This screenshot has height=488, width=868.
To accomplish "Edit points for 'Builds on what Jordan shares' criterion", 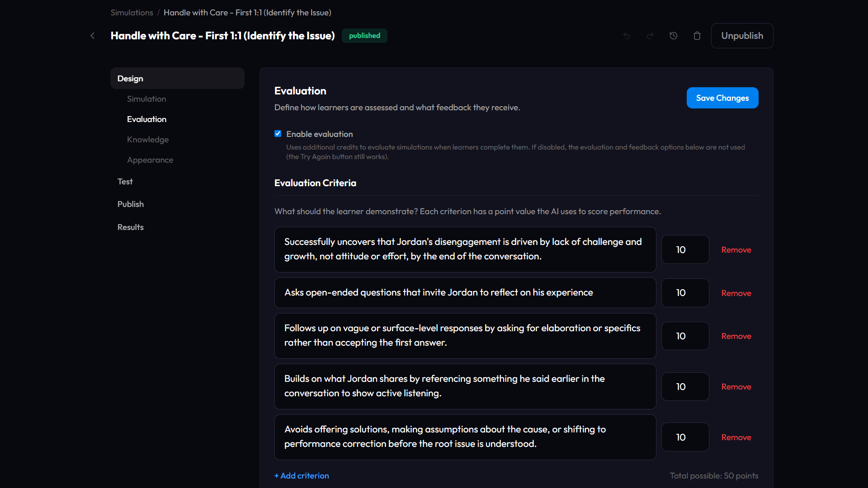I will coord(685,386).
